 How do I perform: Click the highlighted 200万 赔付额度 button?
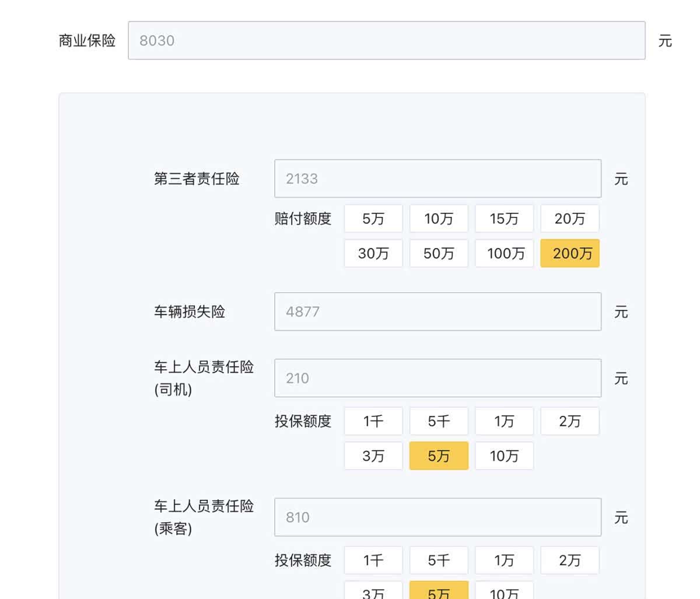tap(569, 253)
